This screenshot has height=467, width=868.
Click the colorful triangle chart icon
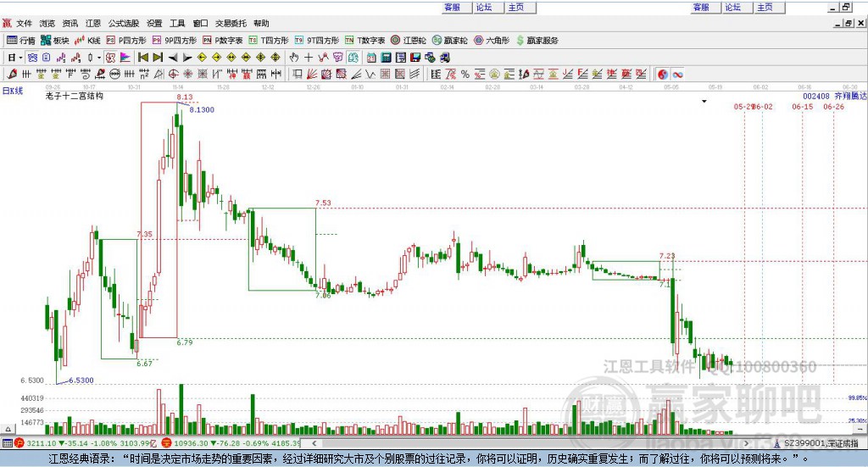coord(125,57)
